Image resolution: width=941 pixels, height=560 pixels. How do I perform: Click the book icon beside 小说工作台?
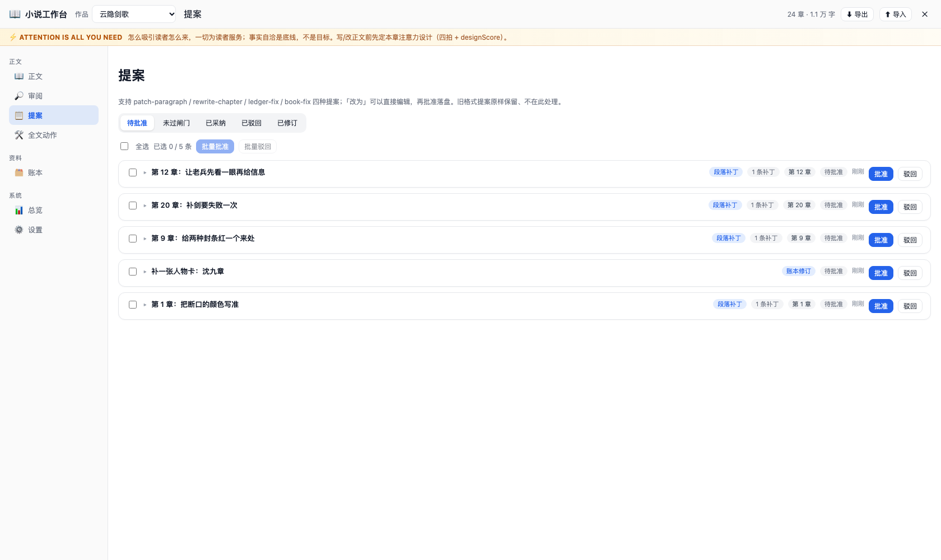pyautogui.click(x=15, y=14)
